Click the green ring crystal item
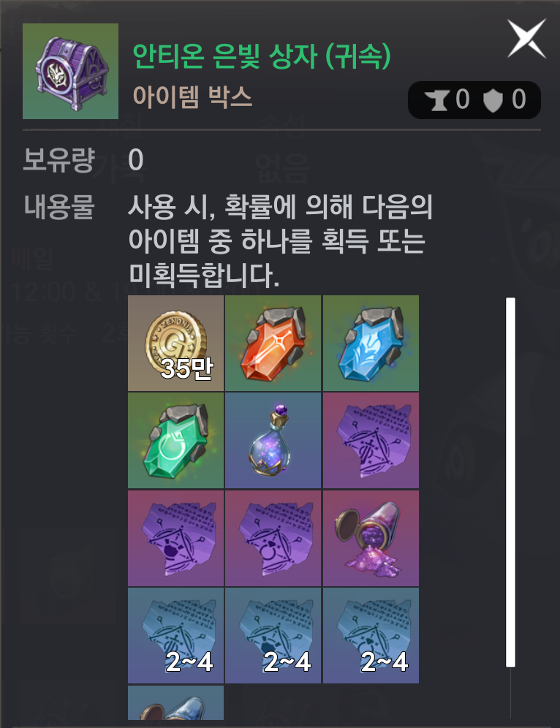The image size is (560, 728). [x=175, y=441]
